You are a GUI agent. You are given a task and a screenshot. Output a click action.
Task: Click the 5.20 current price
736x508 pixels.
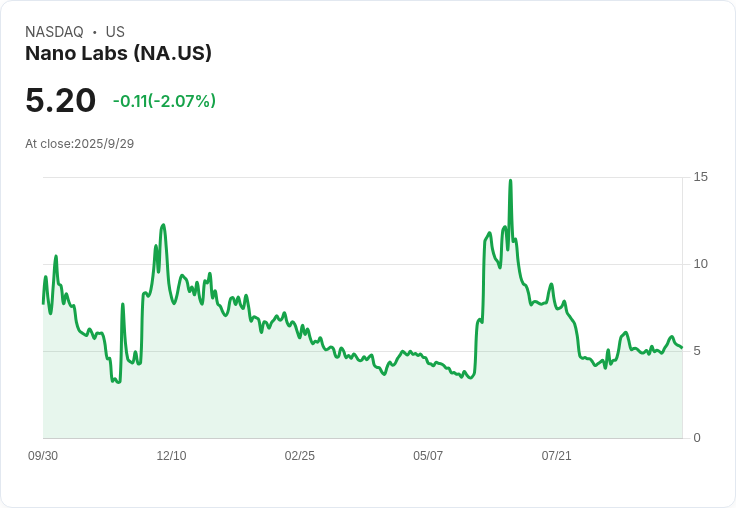coord(60,100)
